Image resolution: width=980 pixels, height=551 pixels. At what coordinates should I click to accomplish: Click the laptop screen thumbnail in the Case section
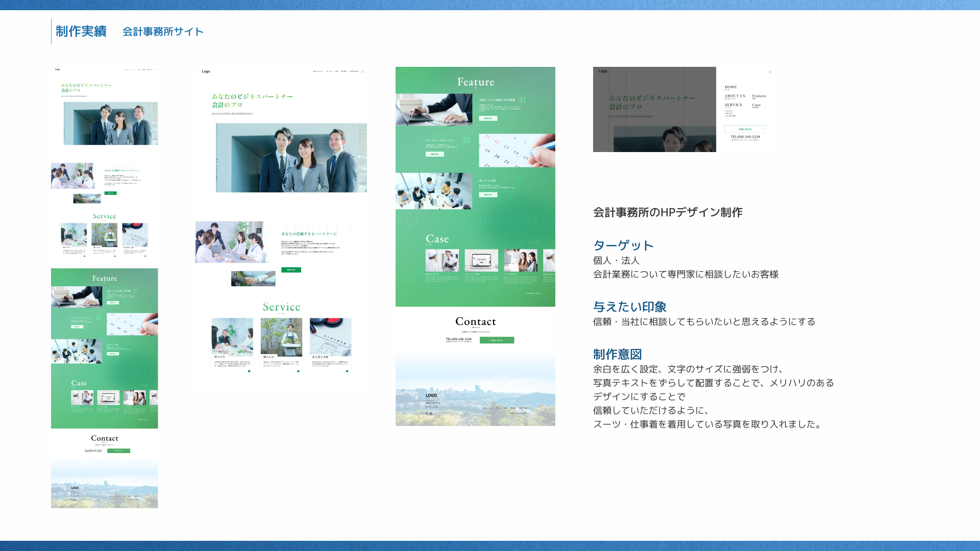pos(481,261)
